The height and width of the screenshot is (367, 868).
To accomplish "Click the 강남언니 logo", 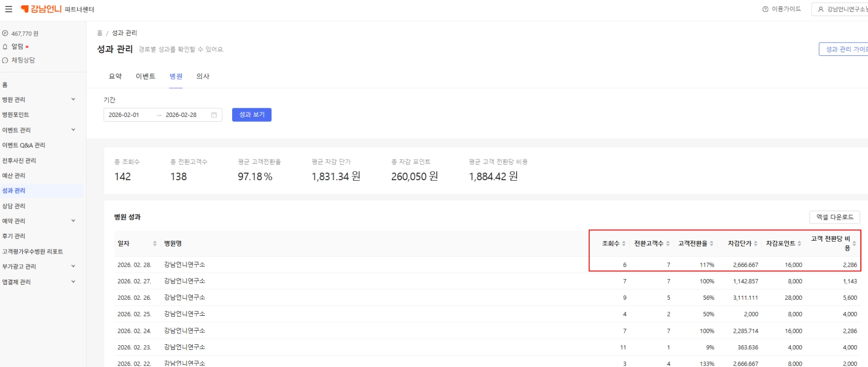I will coord(41,9).
